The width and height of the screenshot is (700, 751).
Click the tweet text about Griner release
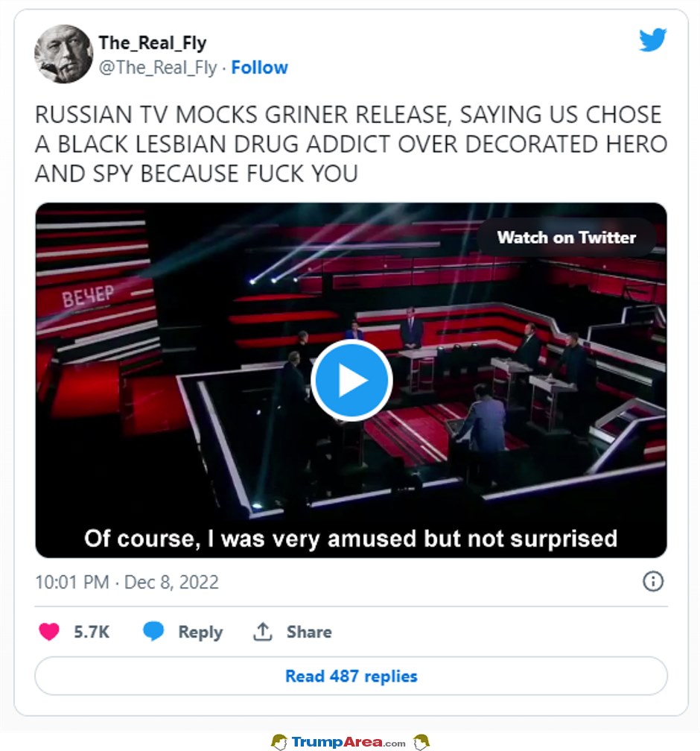click(x=348, y=144)
